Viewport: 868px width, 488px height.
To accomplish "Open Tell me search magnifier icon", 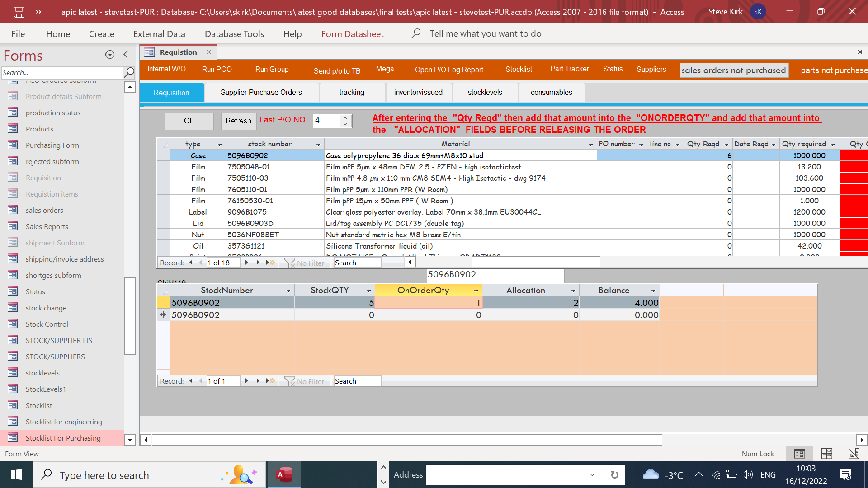I will pyautogui.click(x=416, y=33).
